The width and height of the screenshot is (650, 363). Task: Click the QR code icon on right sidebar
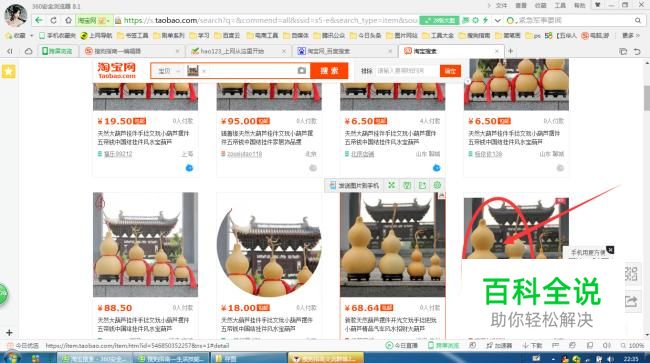pos(631,273)
